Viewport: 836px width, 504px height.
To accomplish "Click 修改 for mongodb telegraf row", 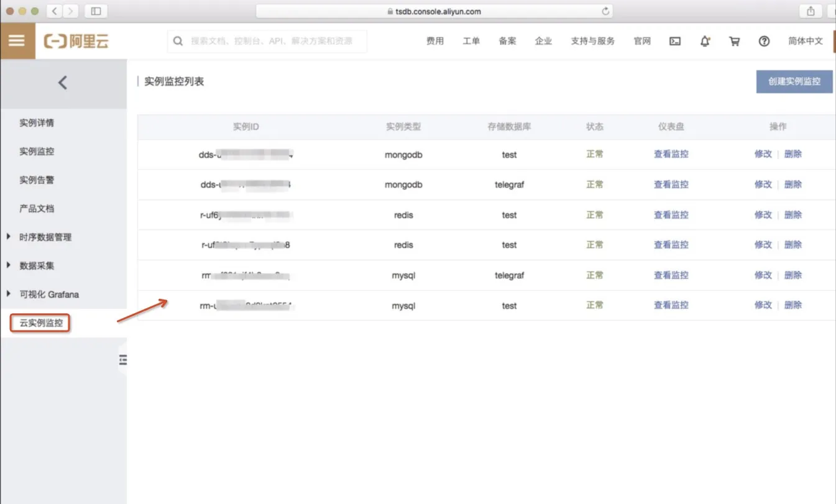I will coord(763,185).
